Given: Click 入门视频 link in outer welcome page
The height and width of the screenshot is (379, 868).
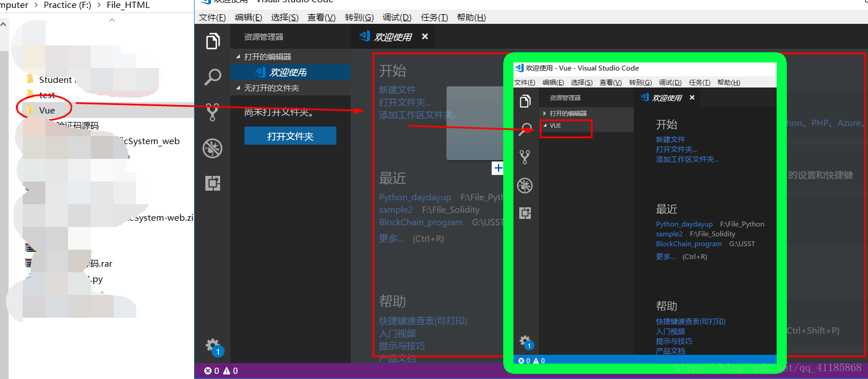Looking at the screenshot, I should [x=397, y=334].
